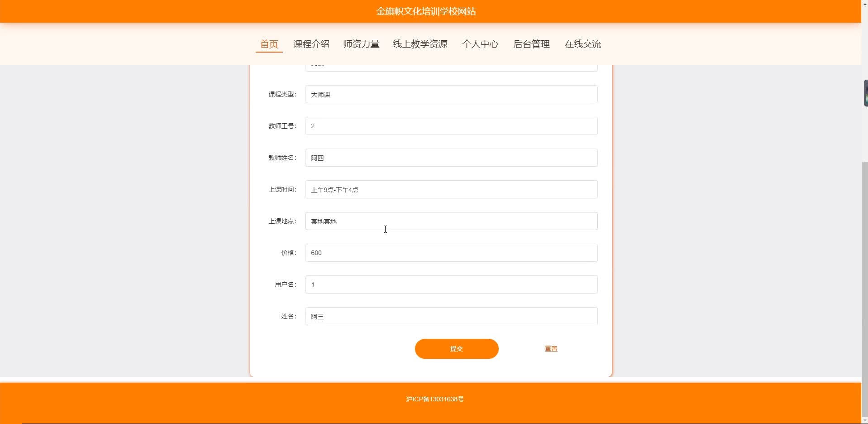
Task: Open the 首页 navigation tab
Action: 269,44
